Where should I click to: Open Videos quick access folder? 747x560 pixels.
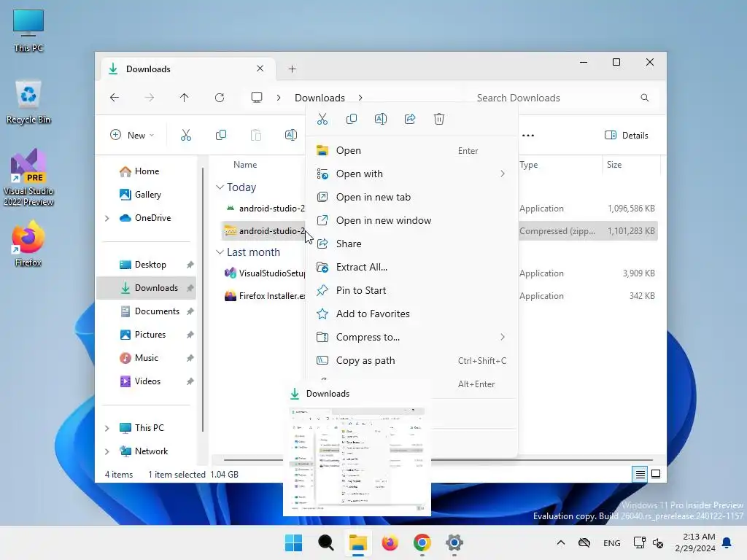pyautogui.click(x=146, y=381)
